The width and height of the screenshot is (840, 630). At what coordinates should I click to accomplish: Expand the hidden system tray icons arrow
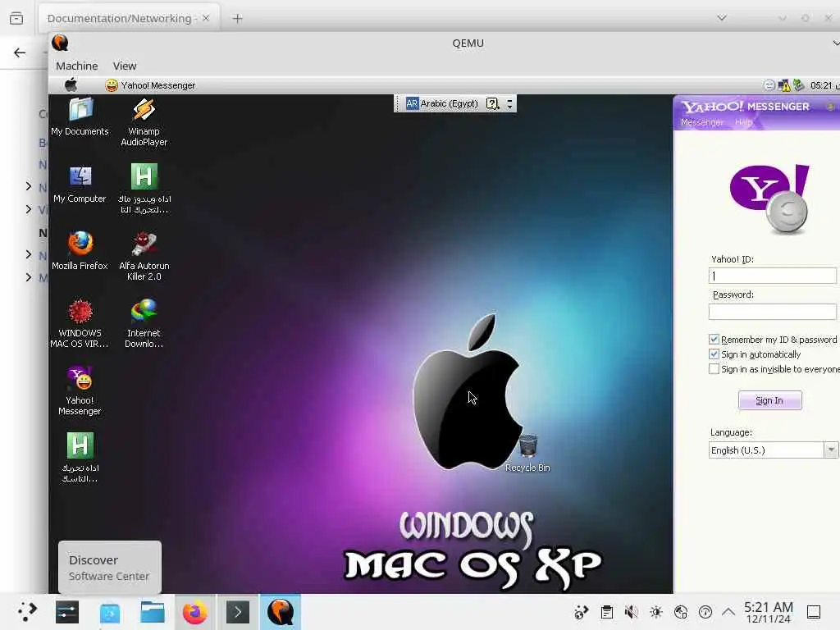[728, 611]
